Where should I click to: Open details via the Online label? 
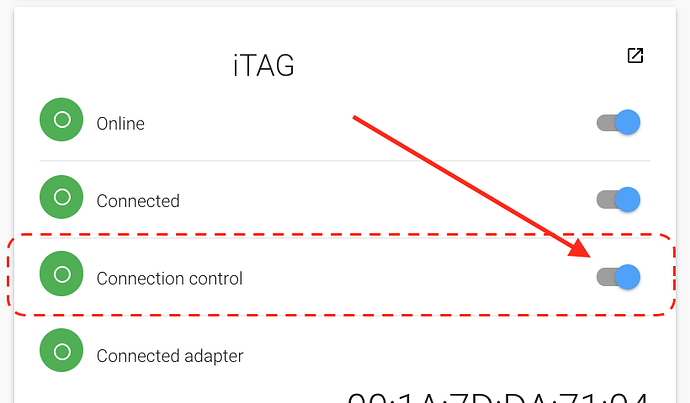(x=120, y=124)
